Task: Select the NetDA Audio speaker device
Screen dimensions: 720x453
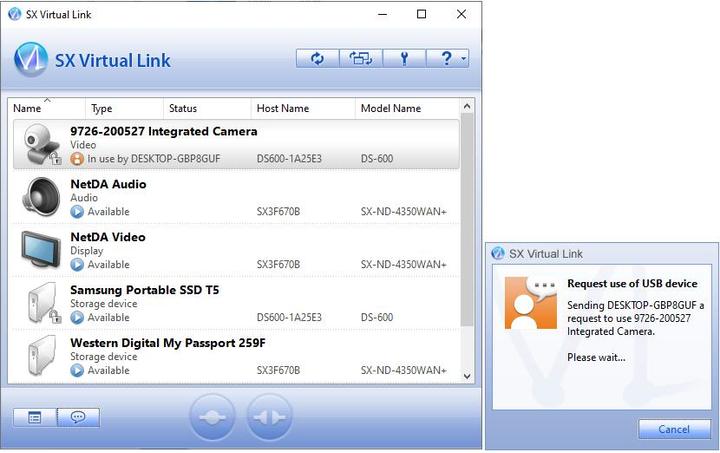Action: click(108, 185)
